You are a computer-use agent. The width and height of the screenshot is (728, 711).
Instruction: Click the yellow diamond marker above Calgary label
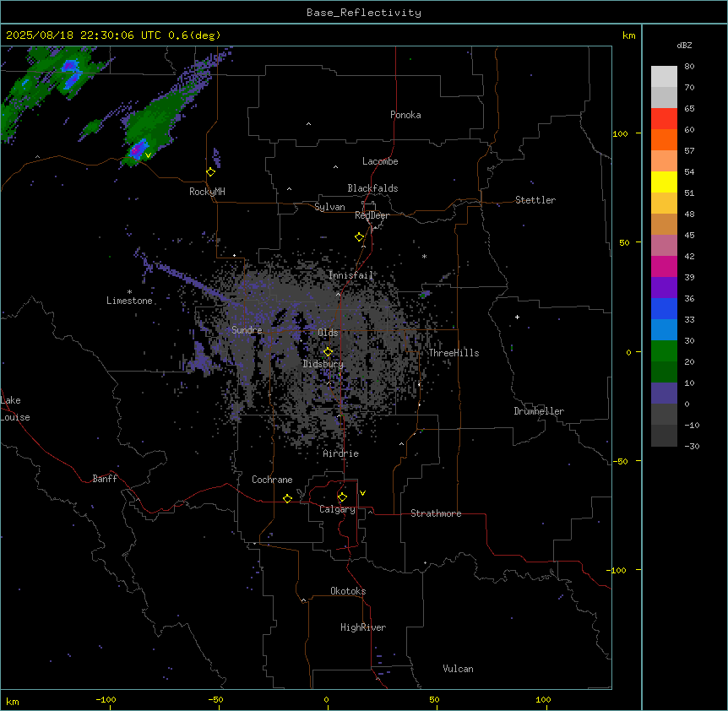[342, 497]
